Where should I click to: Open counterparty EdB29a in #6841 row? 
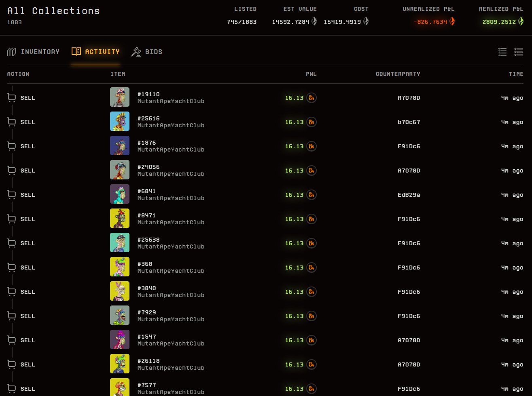click(409, 195)
